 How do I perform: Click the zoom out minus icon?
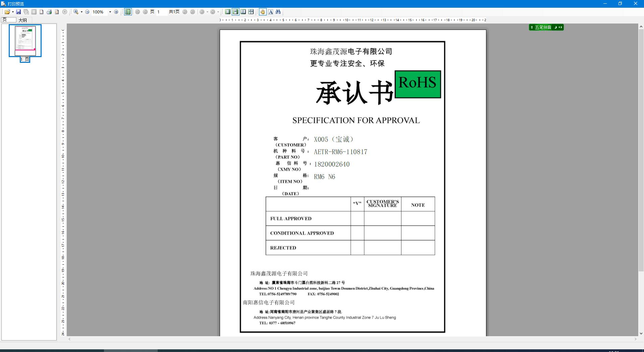click(x=87, y=12)
